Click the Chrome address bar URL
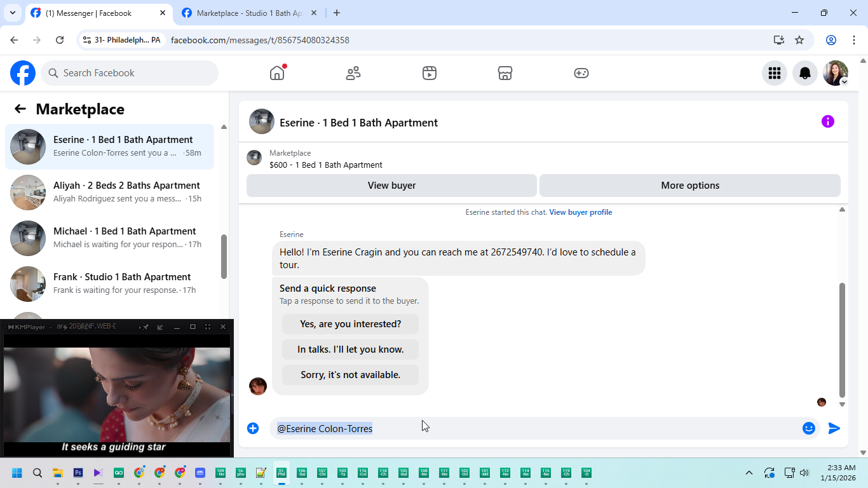The image size is (868, 488). tap(260, 40)
